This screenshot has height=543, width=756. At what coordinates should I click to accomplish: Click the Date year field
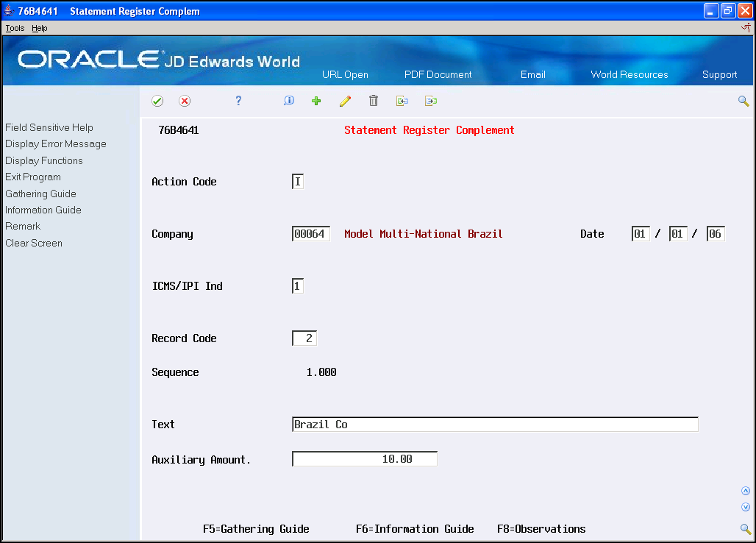pos(716,234)
